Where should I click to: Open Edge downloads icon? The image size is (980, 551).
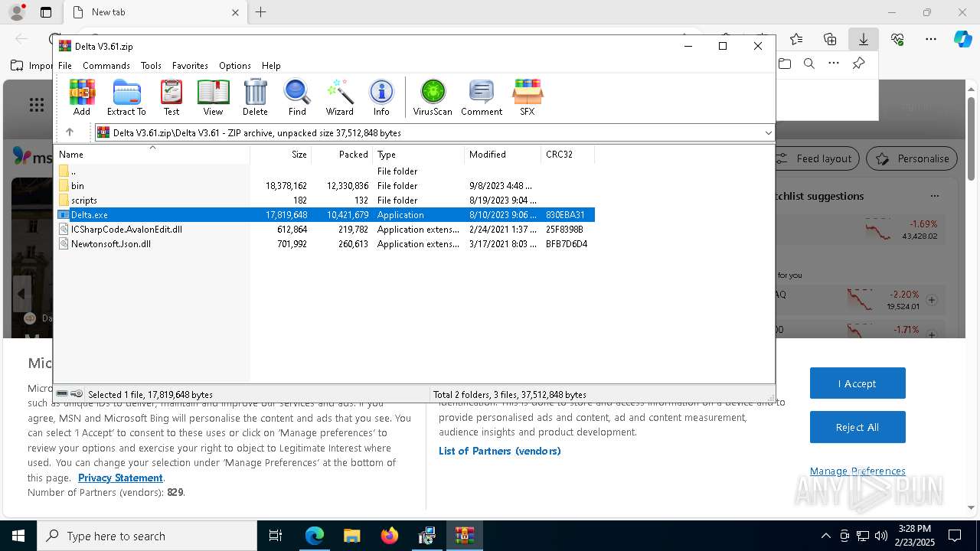[863, 39]
